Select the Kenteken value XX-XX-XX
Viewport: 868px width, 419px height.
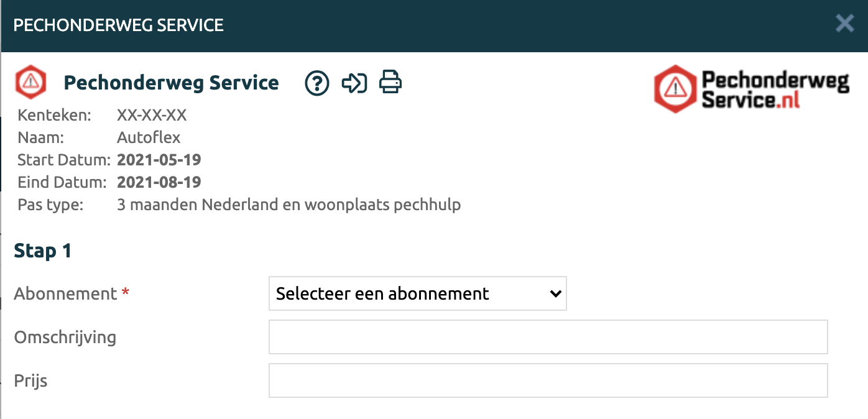152,115
